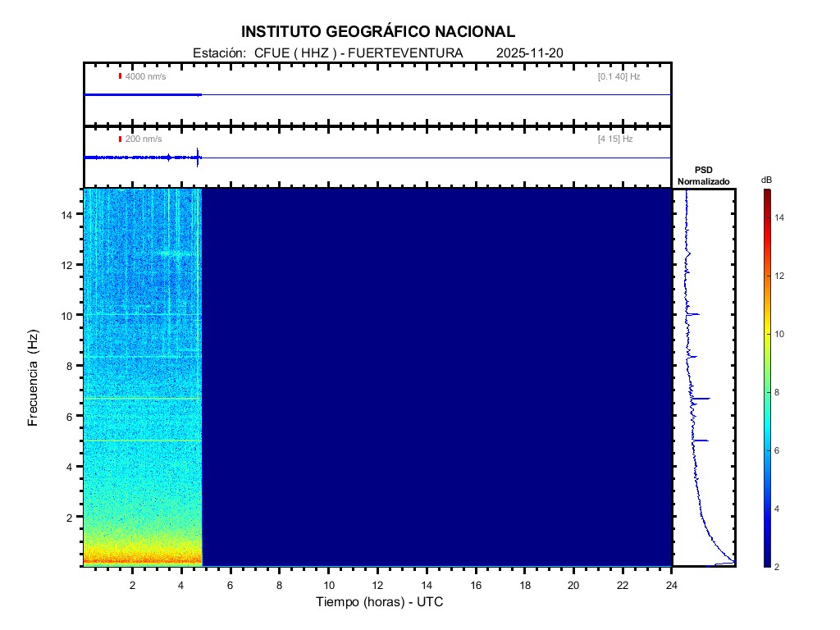Image resolution: width=840 pixels, height=630 pixels.
Task: Click the spike at the end of the 4-15 Hz trace
Action: pos(199,157)
